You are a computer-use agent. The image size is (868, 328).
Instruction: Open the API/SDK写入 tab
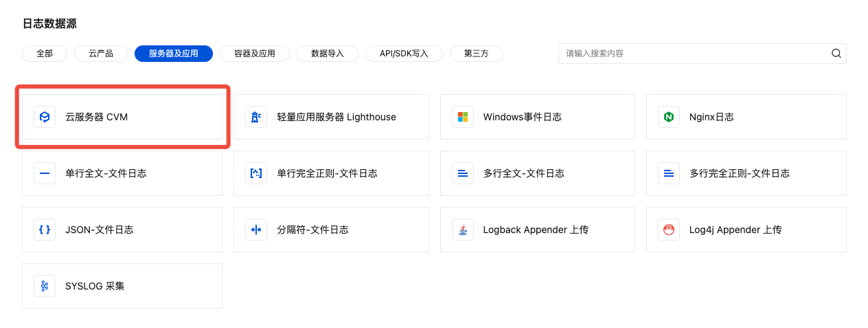pyautogui.click(x=404, y=54)
